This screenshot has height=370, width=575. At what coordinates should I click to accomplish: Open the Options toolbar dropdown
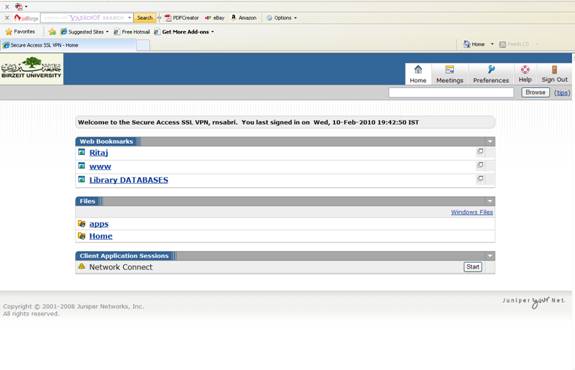pyautogui.click(x=282, y=18)
